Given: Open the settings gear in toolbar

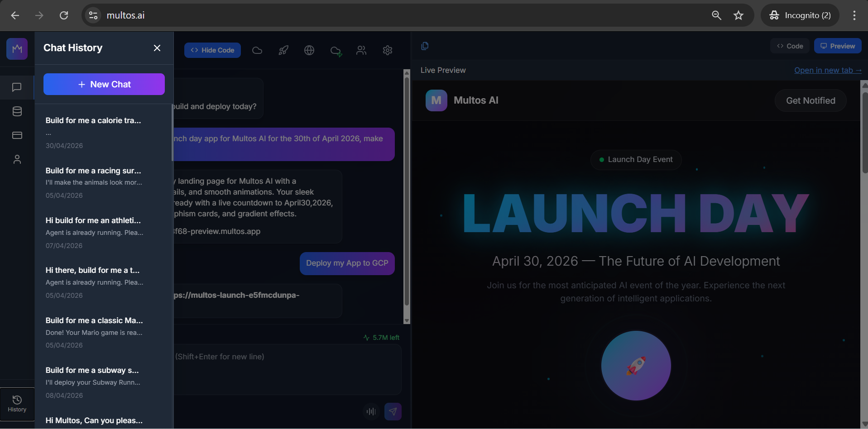Looking at the screenshot, I should pyautogui.click(x=388, y=50).
